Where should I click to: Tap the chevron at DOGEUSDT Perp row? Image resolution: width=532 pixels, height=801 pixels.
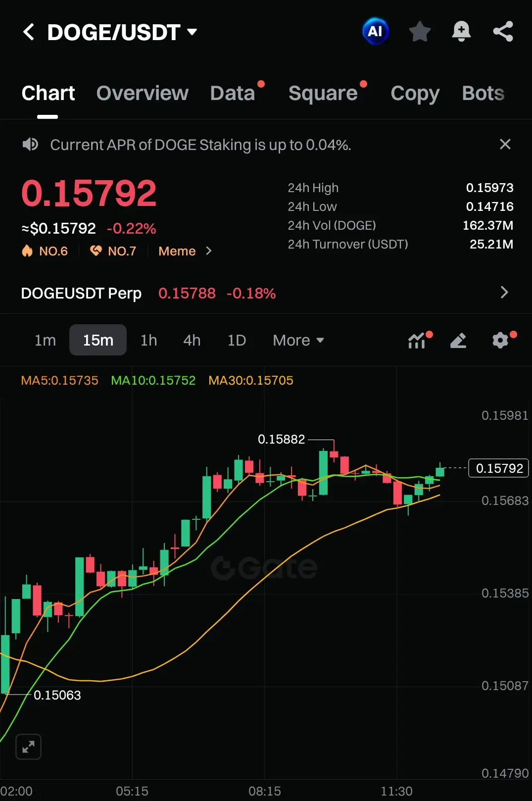click(x=504, y=292)
